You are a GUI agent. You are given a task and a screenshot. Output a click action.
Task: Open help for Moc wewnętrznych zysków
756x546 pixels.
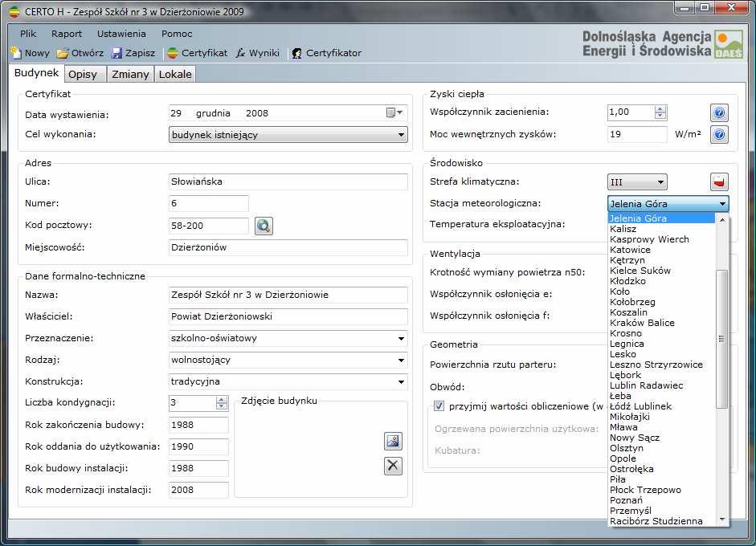[719, 134]
